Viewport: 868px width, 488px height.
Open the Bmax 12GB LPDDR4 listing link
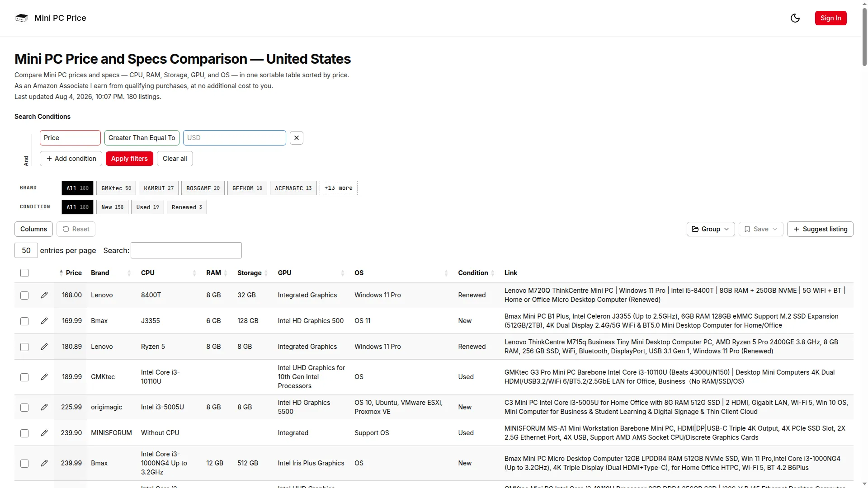(x=672, y=463)
